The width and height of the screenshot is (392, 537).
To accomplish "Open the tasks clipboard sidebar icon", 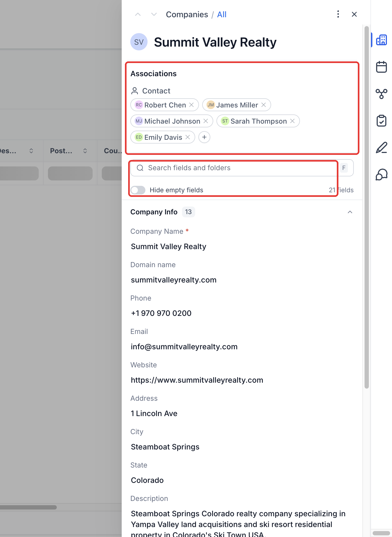I will (x=381, y=121).
